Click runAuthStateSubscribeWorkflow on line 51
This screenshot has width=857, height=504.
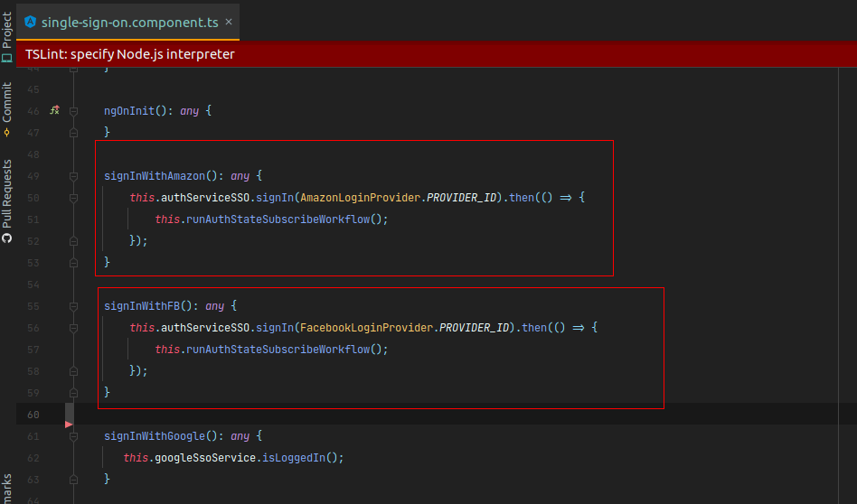click(278, 219)
